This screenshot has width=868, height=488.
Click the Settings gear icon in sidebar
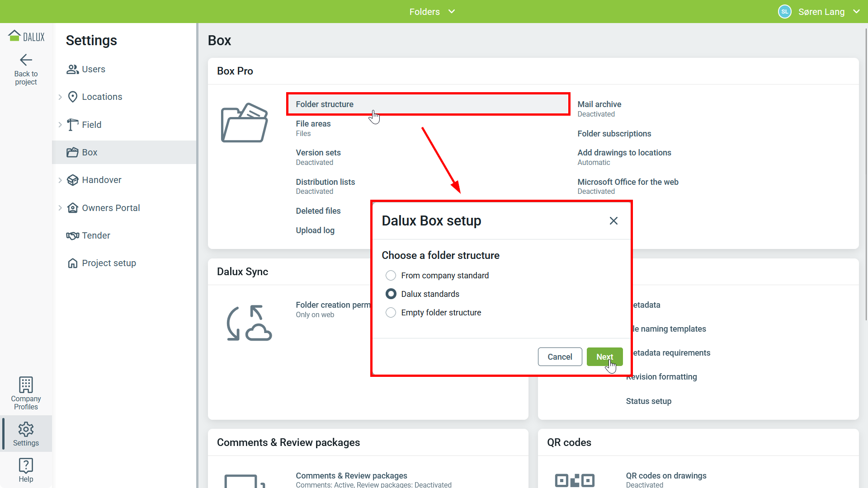tap(26, 429)
